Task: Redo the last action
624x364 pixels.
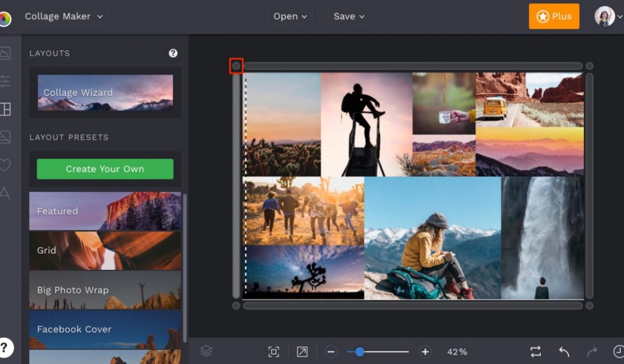Action: 592,352
